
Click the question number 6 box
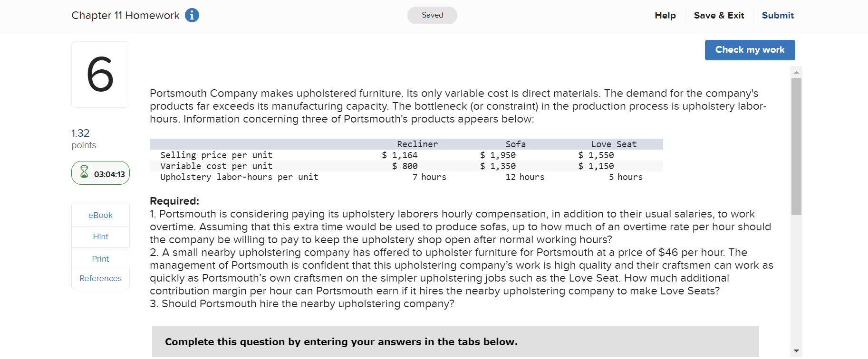pyautogui.click(x=100, y=74)
